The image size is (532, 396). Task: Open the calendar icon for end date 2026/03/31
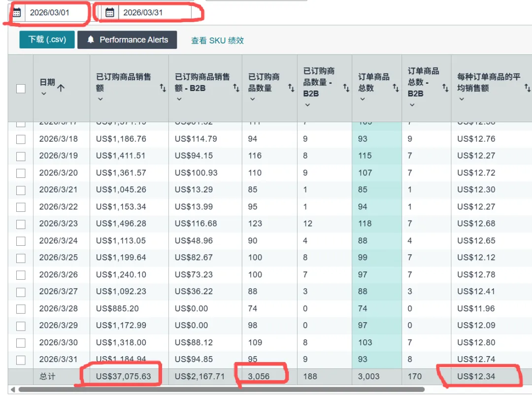pyautogui.click(x=110, y=13)
